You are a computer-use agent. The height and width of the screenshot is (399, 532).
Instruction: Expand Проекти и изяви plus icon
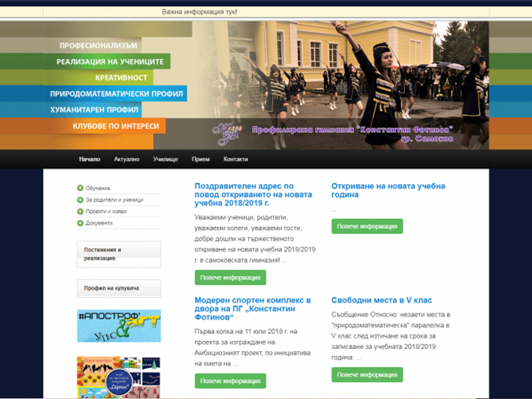tap(80, 211)
